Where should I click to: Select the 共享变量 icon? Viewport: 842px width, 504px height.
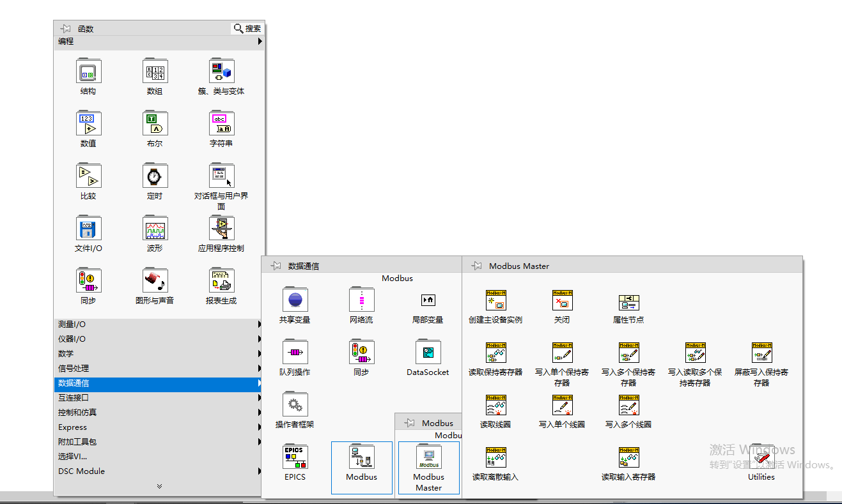pos(295,300)
